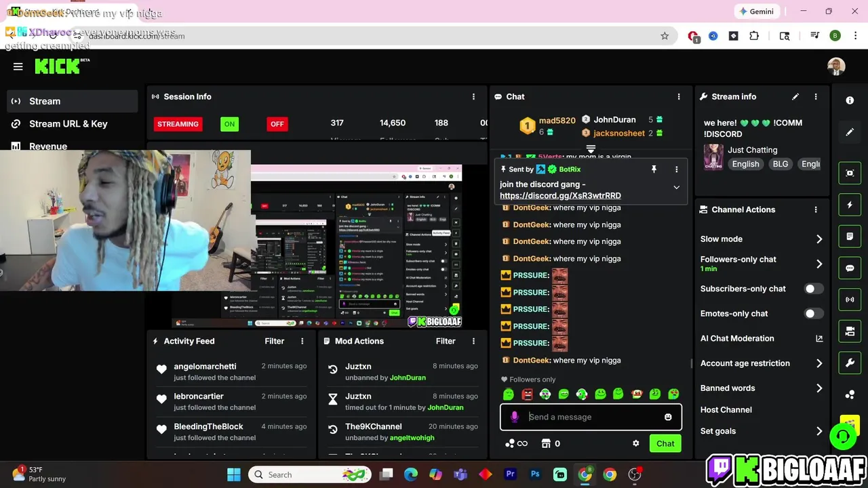868x488 pixels.
Task: Open the info icon in right sidebar
Action: (x=850, y=100)
